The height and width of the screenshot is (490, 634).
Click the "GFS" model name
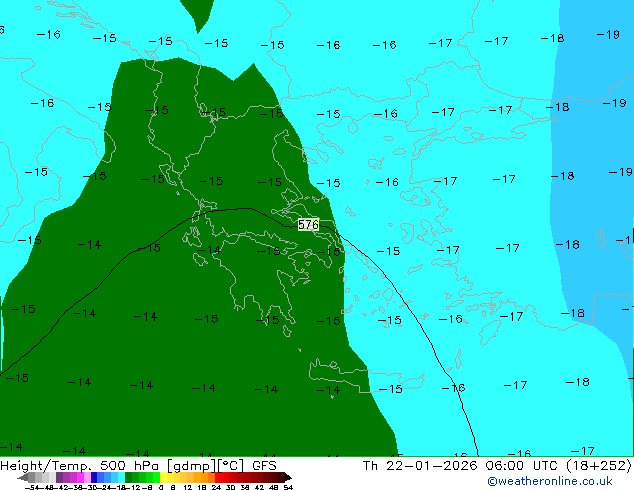[264, 466]
